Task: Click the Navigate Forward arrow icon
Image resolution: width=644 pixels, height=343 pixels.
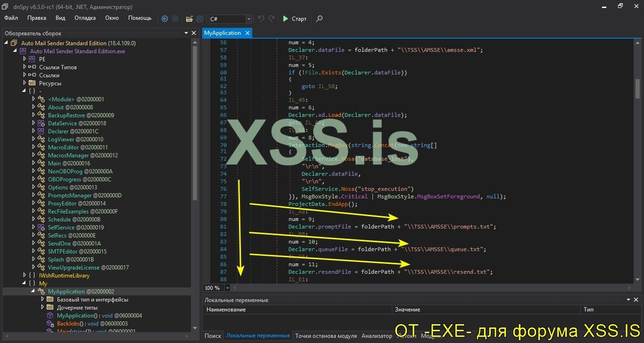Action: [175, 19]
